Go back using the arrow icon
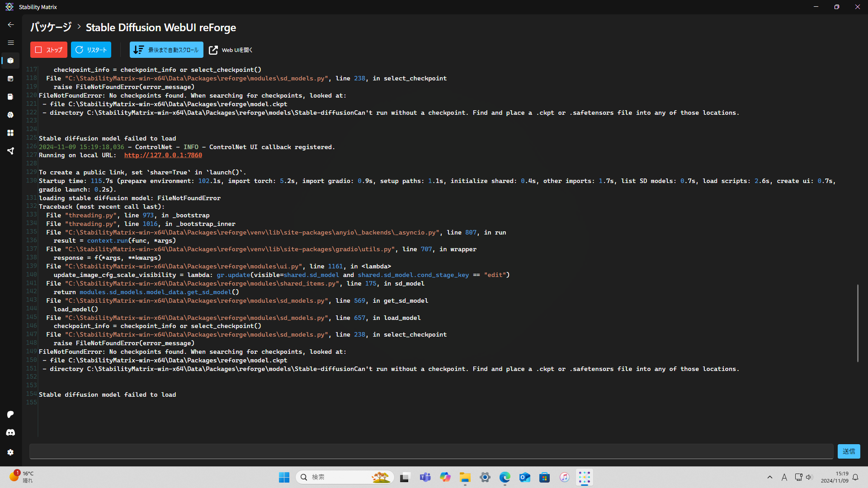 [x=11, y=25]
